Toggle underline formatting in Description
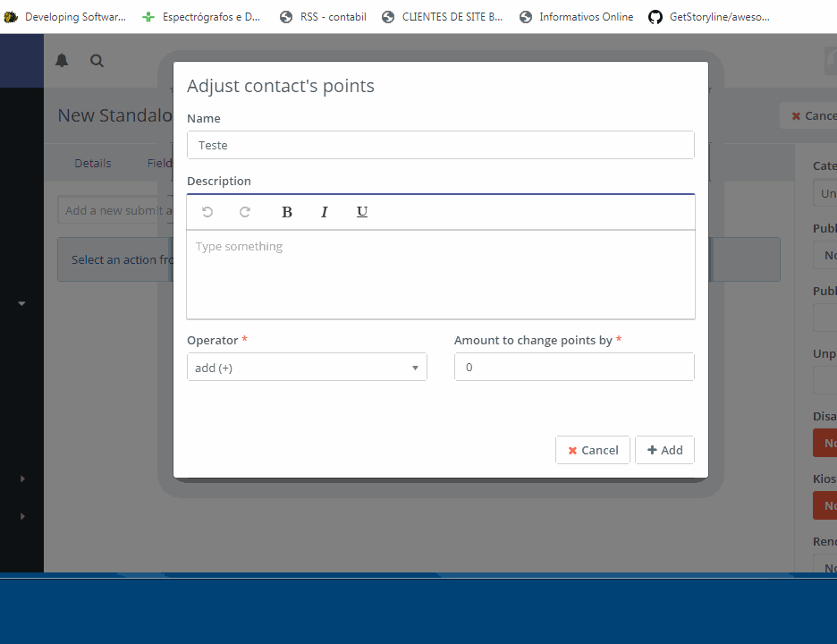This screenshot has width=837, height=644. click(362, 212)
